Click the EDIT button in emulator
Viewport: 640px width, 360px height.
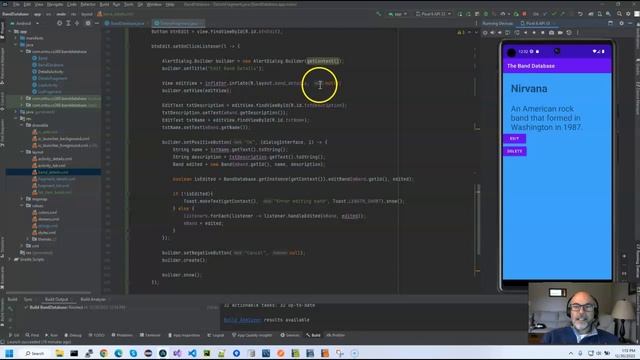[x=514, y=139]
